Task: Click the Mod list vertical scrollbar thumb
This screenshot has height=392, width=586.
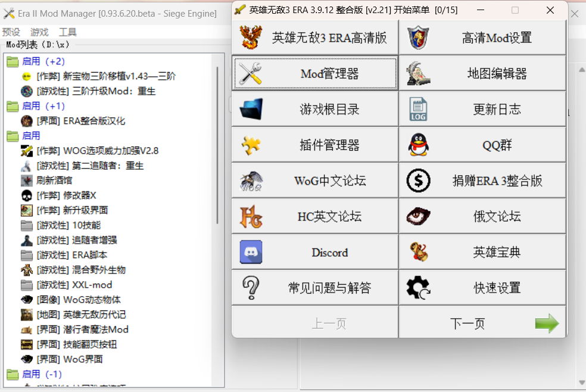Action: (217, 145)
